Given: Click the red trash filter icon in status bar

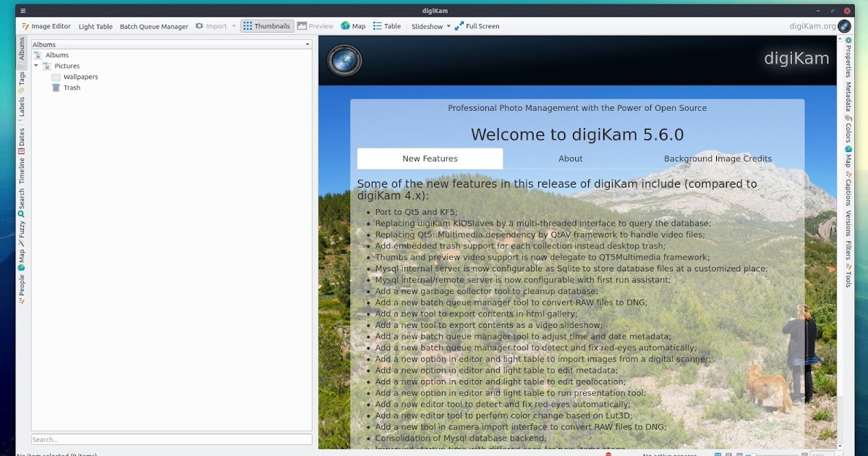Looking at the screenshot, I should [608, 454].
